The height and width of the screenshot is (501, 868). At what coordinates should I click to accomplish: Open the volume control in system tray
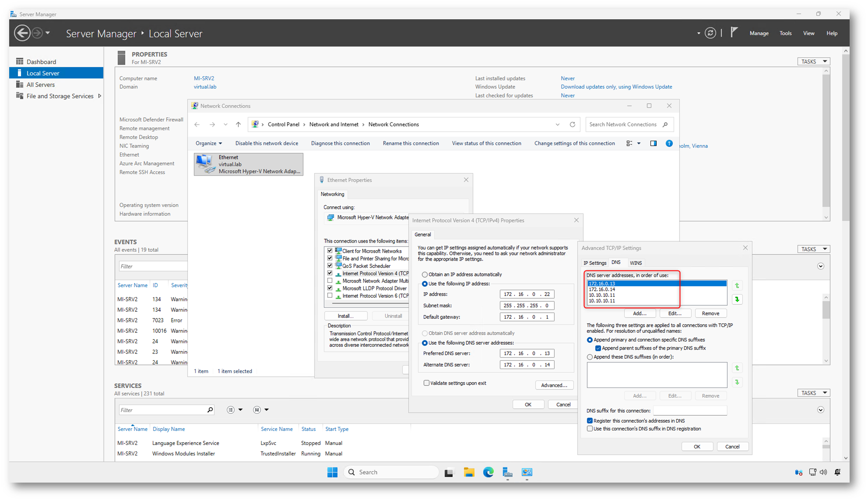(x=823, y=472)
